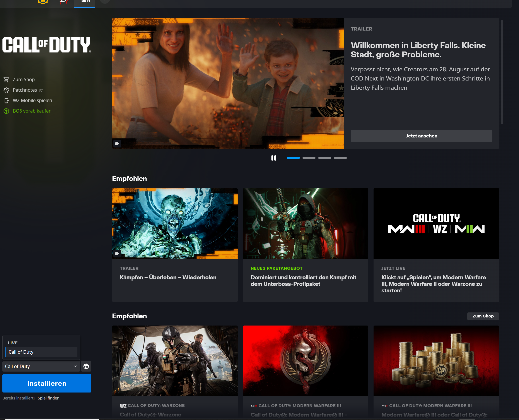Switch to the third carousel slide indicator
The width and height of the screenshot is (519, 420).
pyautogui.click(x=324, y=158)
